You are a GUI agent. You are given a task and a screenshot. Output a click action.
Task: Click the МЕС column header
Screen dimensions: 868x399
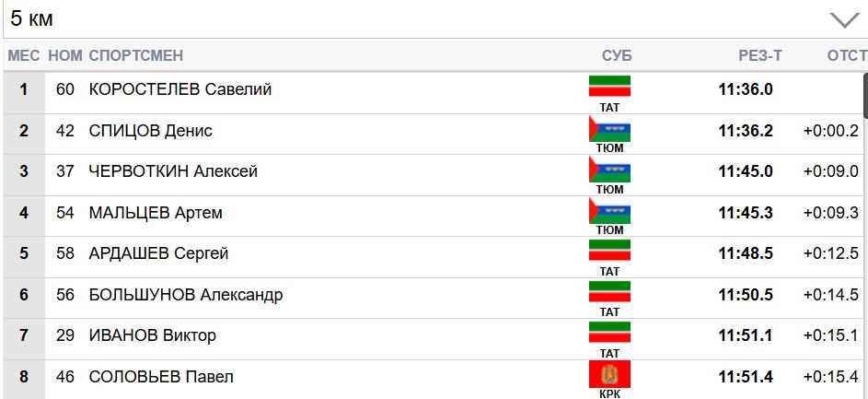24,56
